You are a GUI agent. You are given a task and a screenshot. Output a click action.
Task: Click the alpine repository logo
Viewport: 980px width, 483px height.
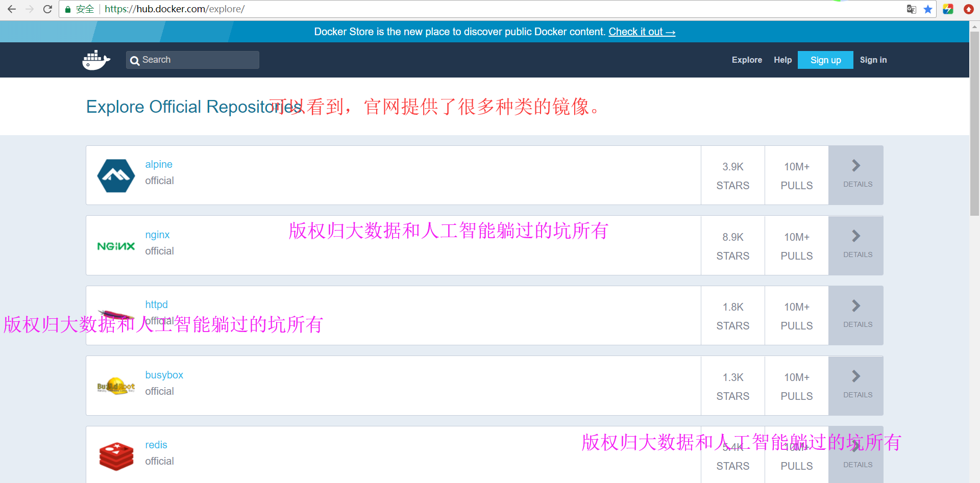pyautogui.click(x=116, y=175)
